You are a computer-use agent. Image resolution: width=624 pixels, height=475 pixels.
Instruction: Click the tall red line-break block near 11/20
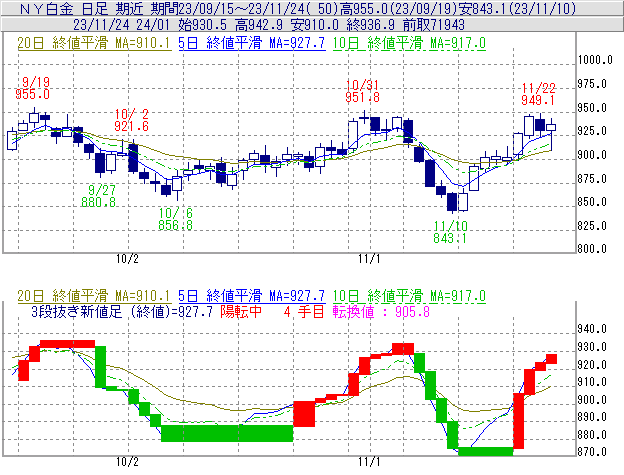tap(519, 421)
